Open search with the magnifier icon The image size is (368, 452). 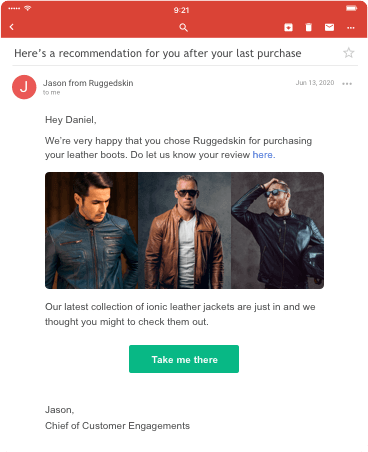coord(183,27)
